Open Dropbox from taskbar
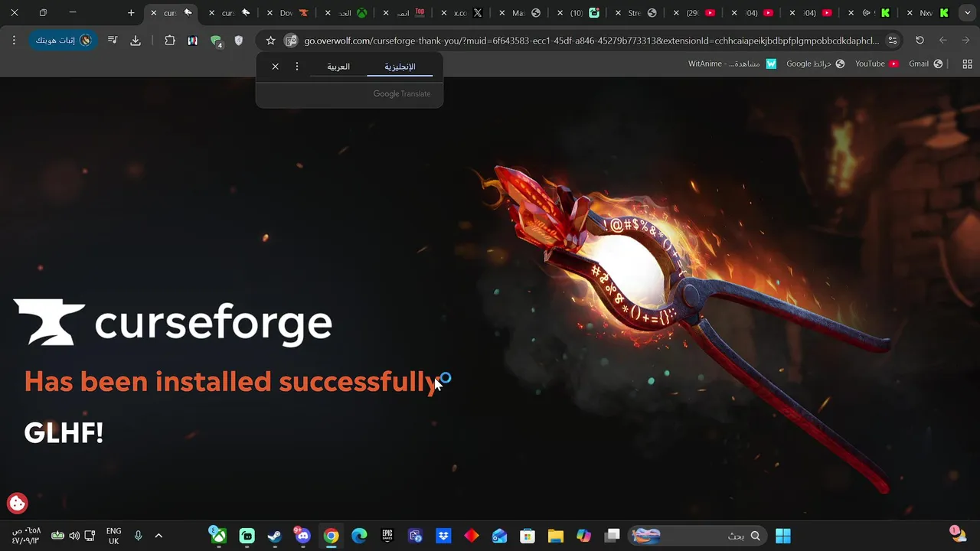 [443, 536]
